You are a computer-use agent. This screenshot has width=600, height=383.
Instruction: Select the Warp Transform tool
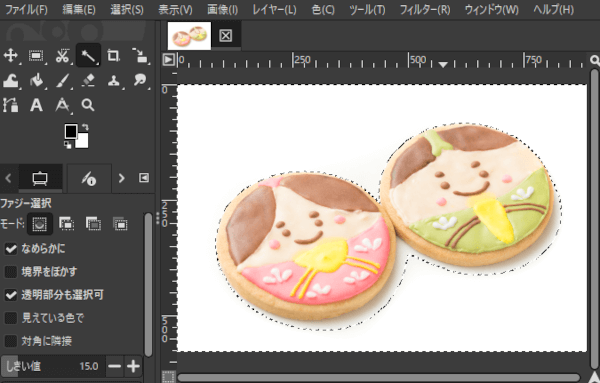pos(11,81)
